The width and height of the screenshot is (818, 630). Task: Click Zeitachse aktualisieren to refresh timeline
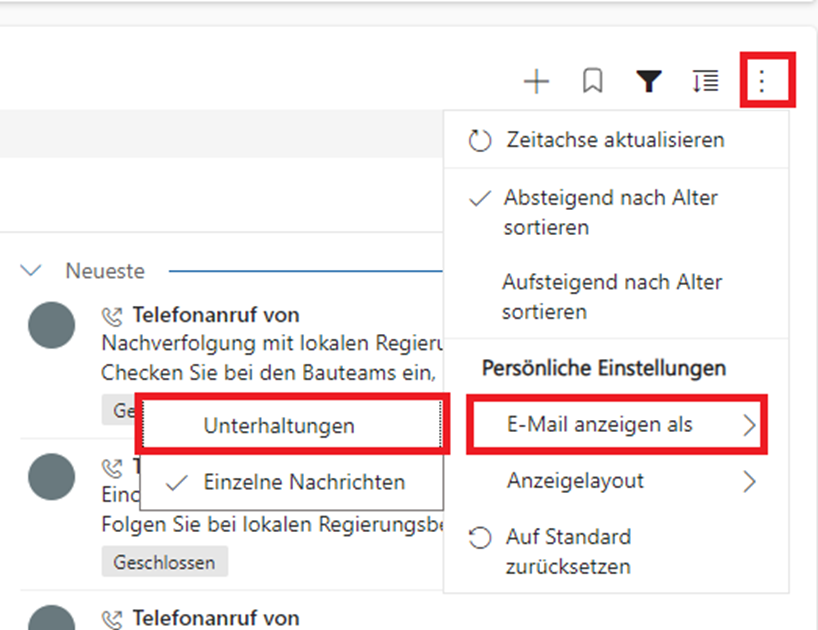(614, 140)
